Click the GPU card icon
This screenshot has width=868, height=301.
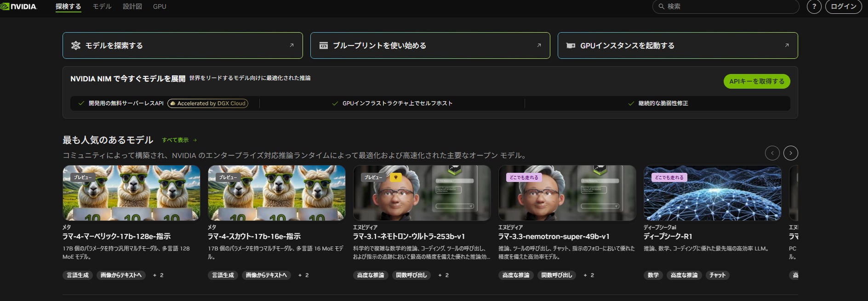(571, 45)
